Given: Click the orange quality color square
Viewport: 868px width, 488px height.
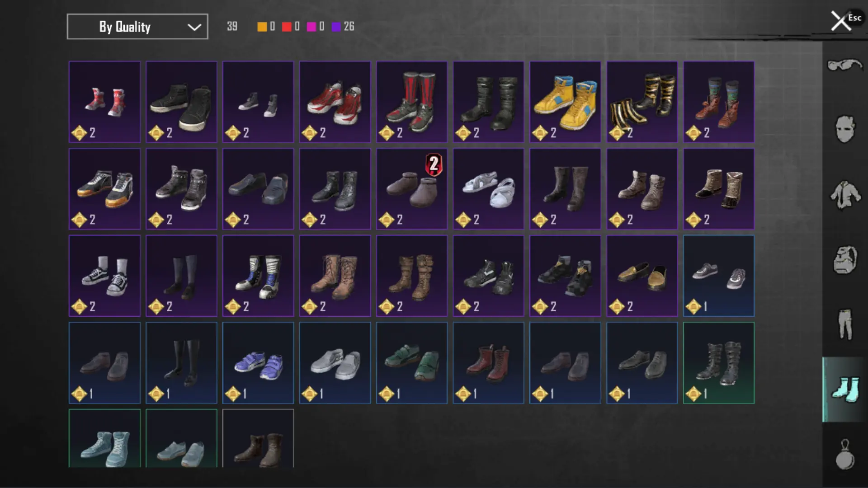Looking at the screenshot, I should click(262, 27).
